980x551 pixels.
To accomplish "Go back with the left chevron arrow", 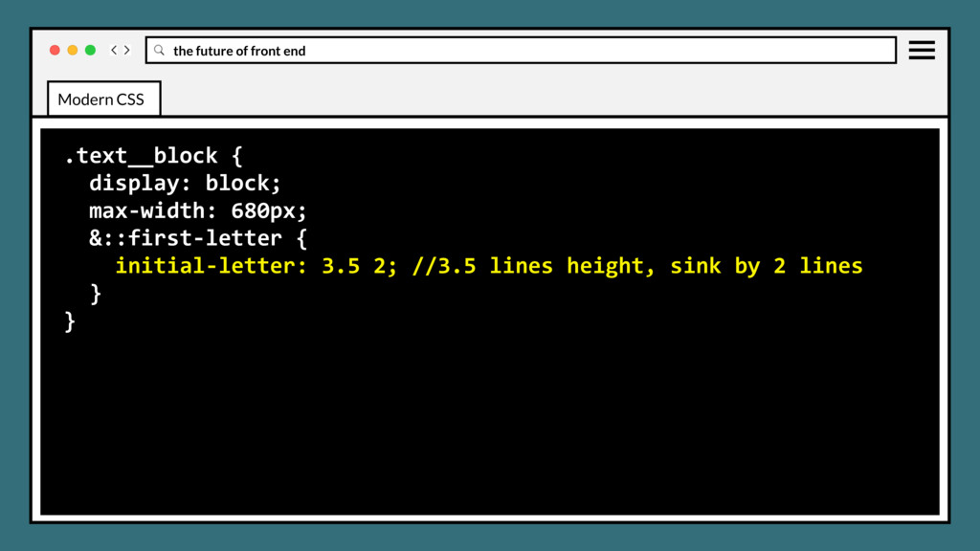I will coord(114,50).
